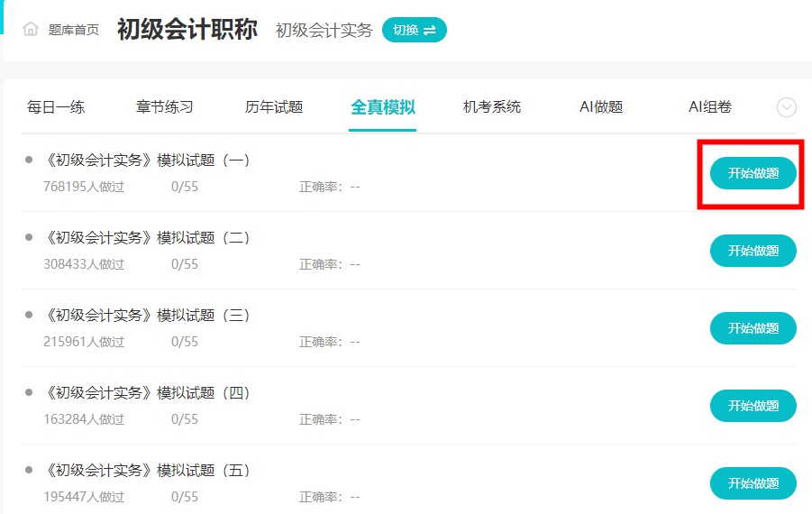Switch to the 章节练习 tab

[165, 107]
